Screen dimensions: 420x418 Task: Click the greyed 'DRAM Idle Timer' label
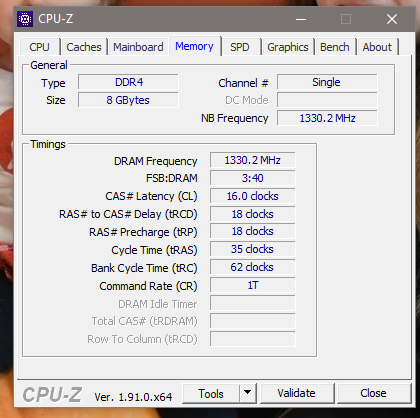158,304
